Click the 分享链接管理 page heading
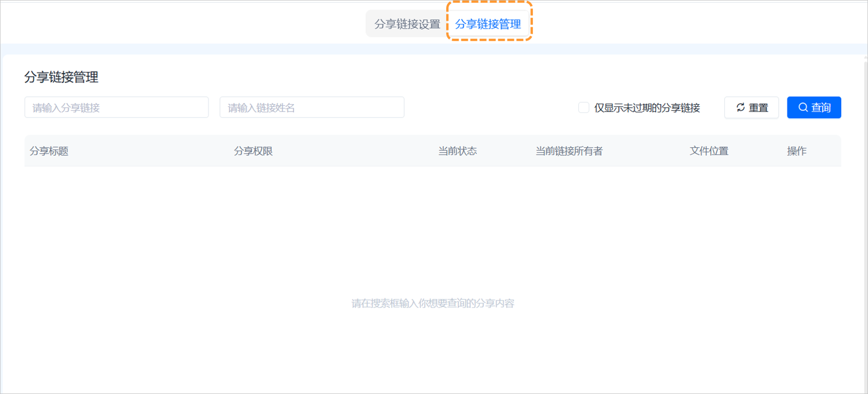 click(x=61, y=77)
